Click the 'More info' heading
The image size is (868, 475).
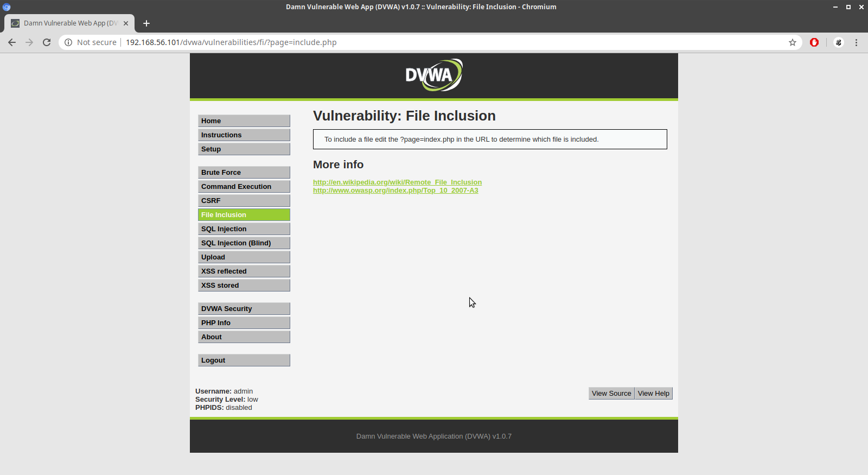(338, 164)
